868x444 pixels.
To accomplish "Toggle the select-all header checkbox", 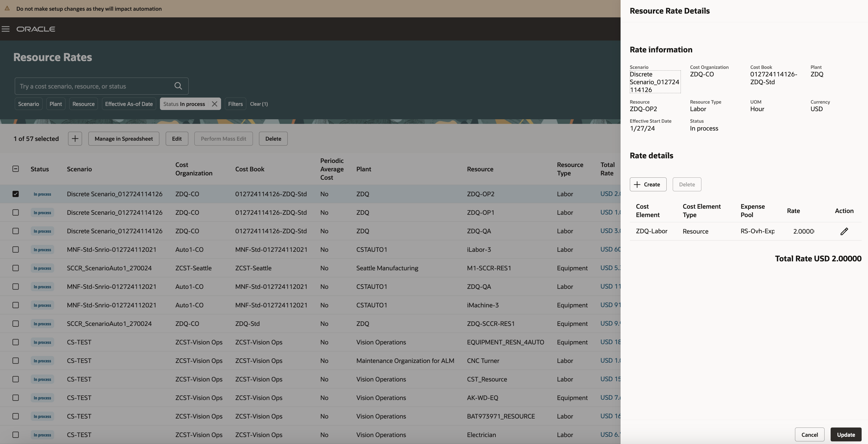I will [16, 169].
